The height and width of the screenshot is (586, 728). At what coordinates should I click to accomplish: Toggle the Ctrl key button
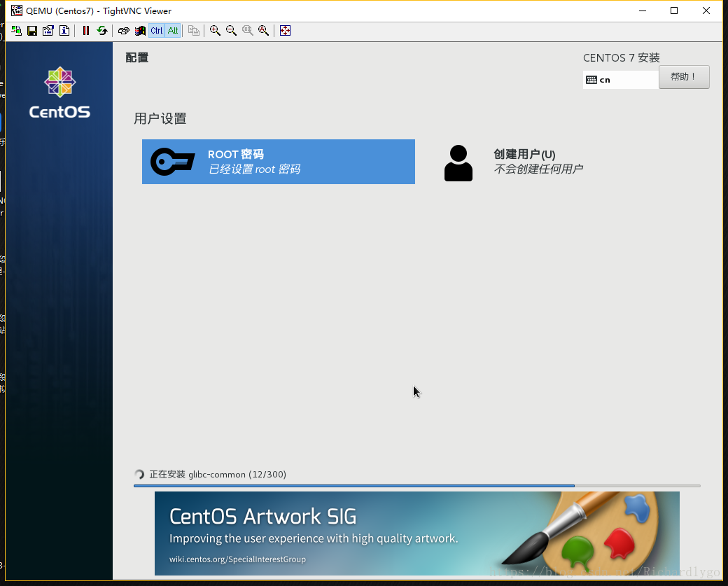pyautogui.click(x=157, y=31)
